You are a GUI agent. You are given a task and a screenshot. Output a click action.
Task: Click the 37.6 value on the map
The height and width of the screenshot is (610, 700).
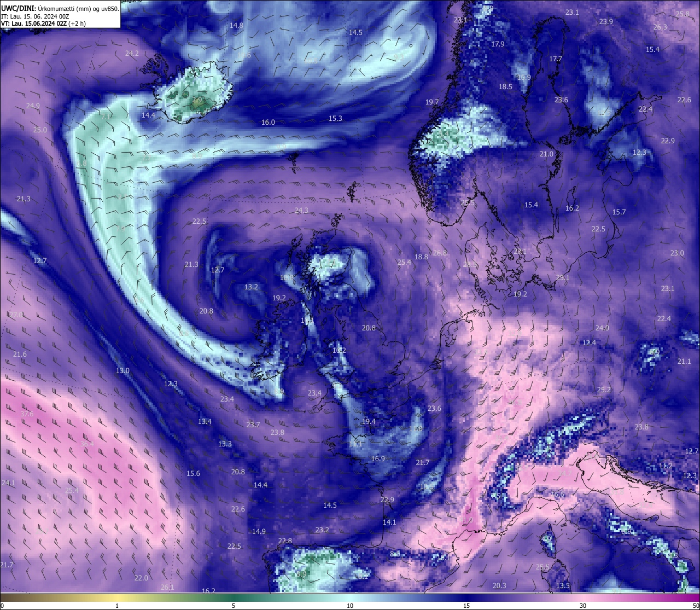pos(27,414)
